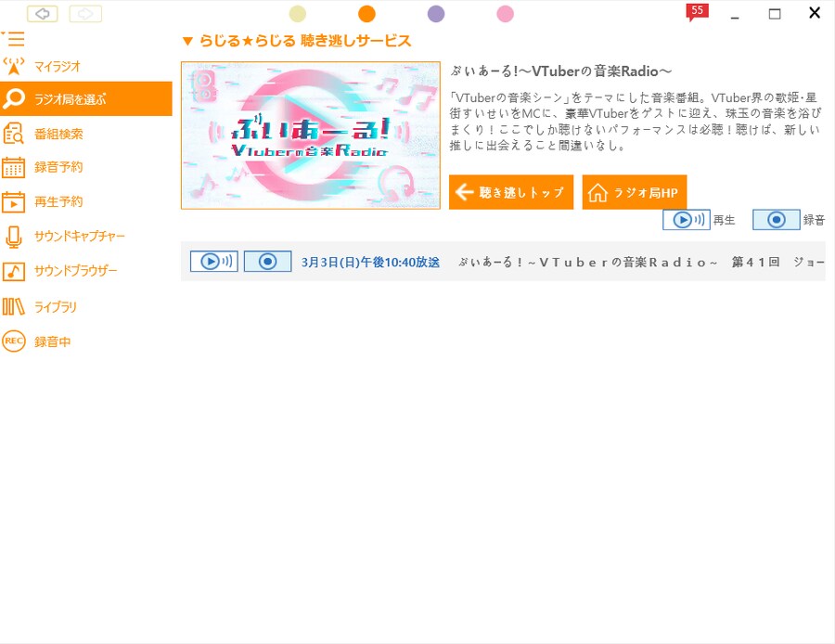Click the program description paragraph text
This screenshot has width=835, height=644.
pos(636,122)
